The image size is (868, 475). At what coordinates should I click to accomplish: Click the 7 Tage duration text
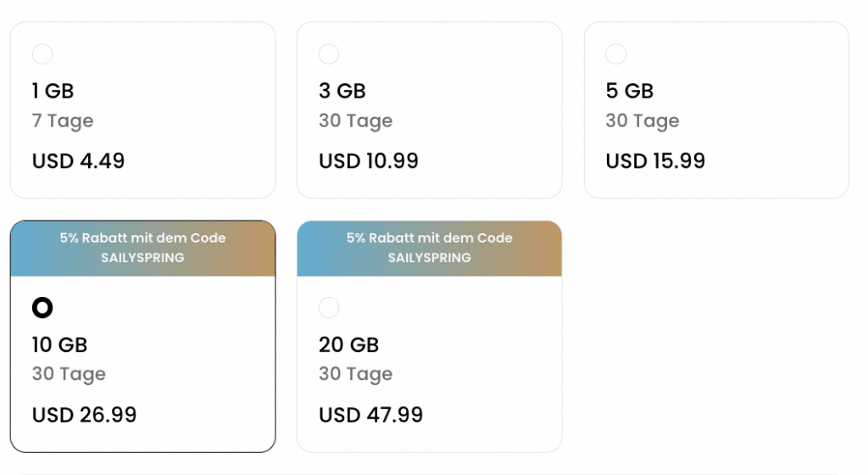click(63, 120)
